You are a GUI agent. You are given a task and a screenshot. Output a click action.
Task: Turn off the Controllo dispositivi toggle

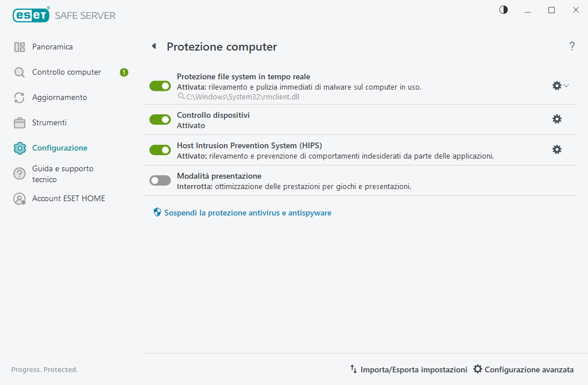[x=160, y=119]
